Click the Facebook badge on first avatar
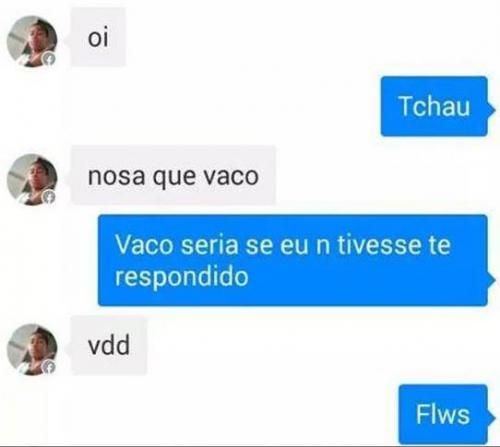500x447 pixels. [49, 60]
